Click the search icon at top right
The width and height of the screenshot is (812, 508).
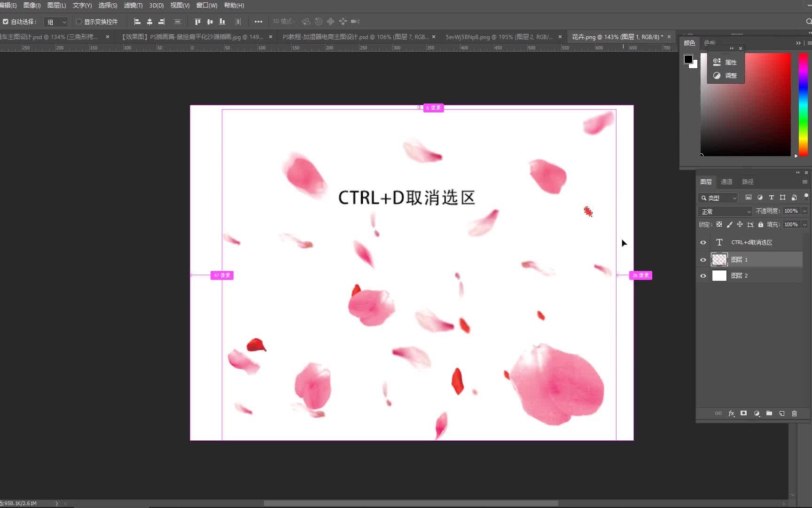click(809, 22)
